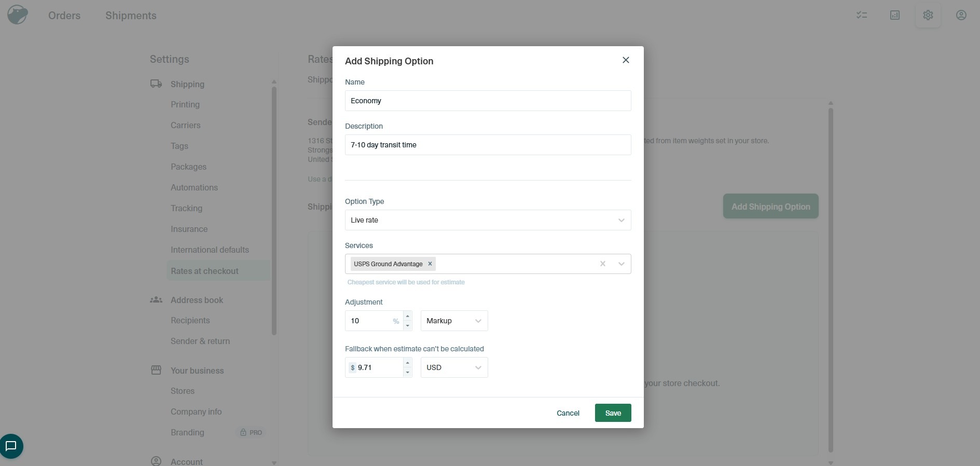Open Tracking settings
The width and height of the screenshot is (980, 466).
coord(186,208)
